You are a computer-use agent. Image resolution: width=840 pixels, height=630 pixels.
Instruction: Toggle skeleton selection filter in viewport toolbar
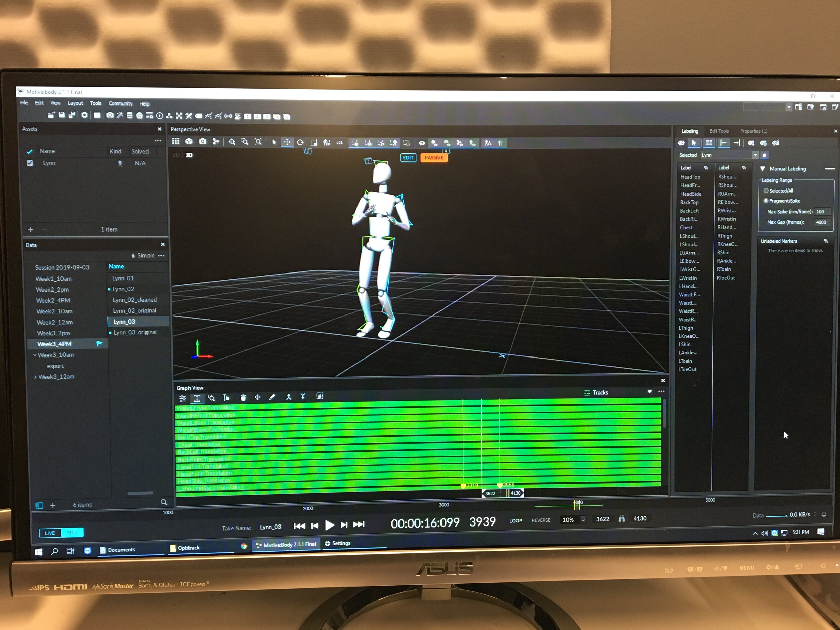click(394, 143)
